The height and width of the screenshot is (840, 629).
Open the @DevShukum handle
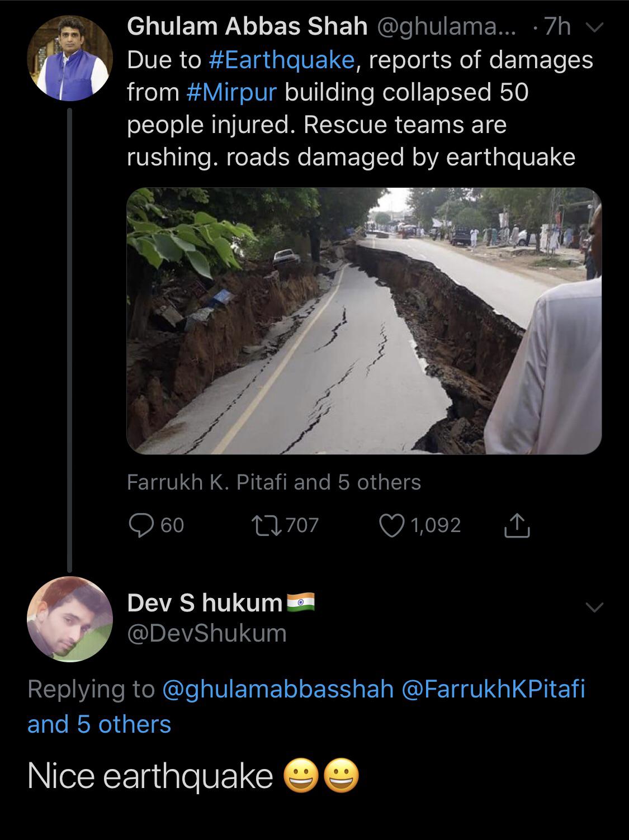207,633
